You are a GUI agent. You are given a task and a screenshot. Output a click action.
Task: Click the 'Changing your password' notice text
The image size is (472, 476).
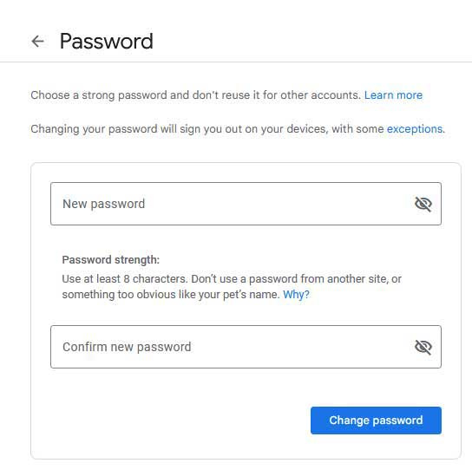coord(207,129)
